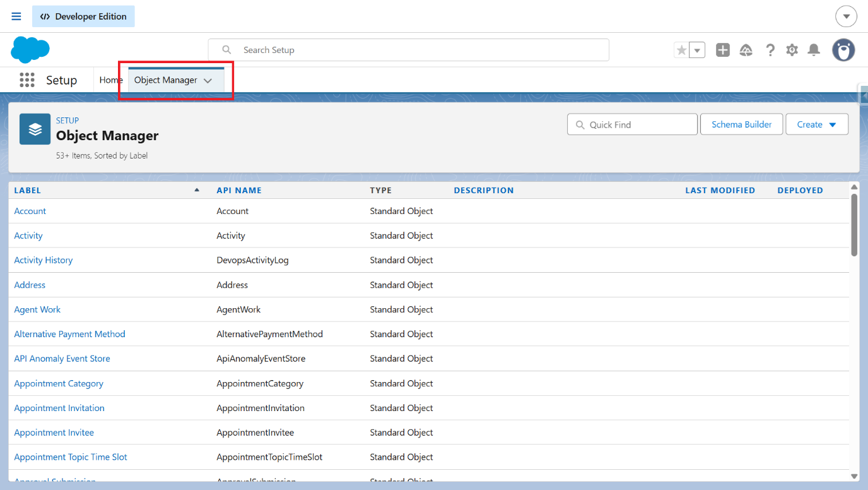Click Standard Object type in Account row

point(401,211)
